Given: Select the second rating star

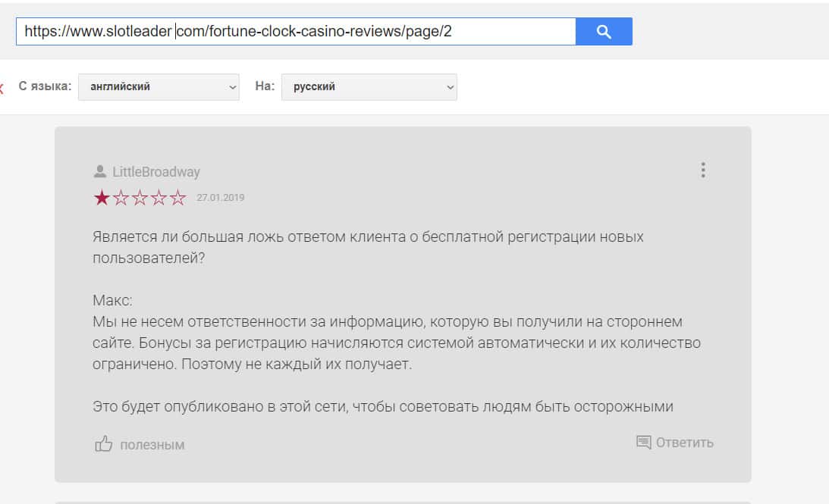Looking at the screenshot, I should [x=121, y=199].
